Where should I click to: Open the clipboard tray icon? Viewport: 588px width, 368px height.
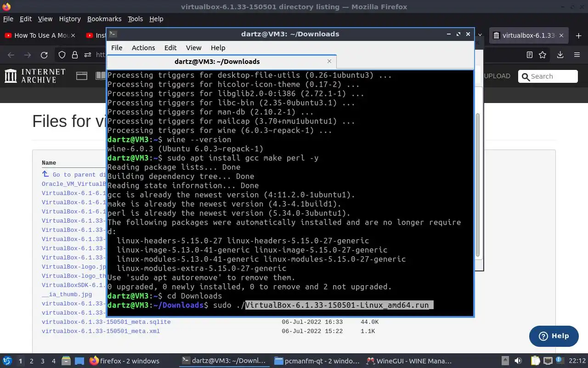[x=535, y=361]
